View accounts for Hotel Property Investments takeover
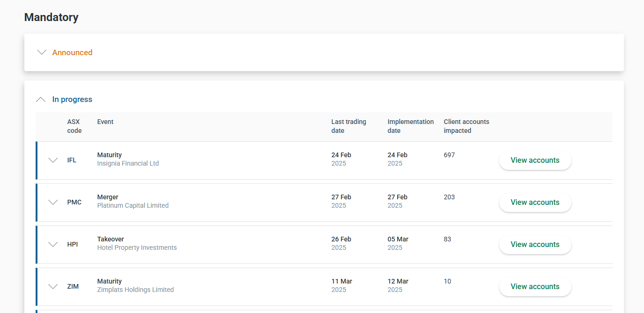Screen dimensions: 644x313 (x=535, y=244)
